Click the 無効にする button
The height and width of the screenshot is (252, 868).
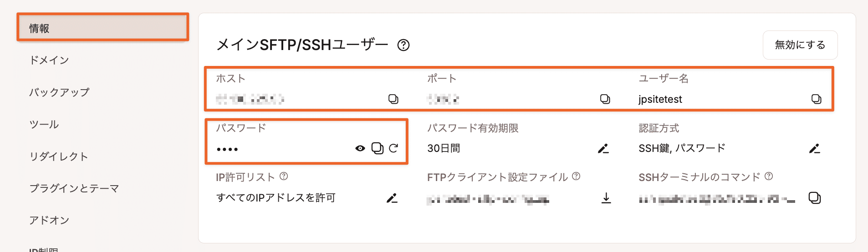pos(800,45)
